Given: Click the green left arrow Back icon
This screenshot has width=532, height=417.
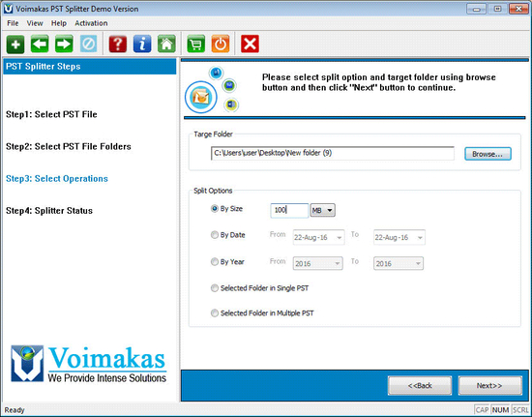Looking at the screenshot, I should point(40,45).
